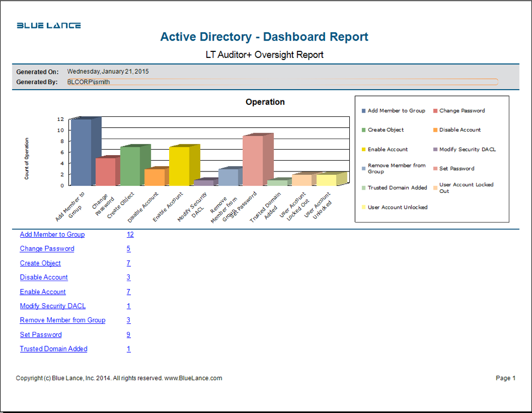Open the Modify Security DACL link
The width and height of the screenshot is (532, 413).
coord(52,306)
